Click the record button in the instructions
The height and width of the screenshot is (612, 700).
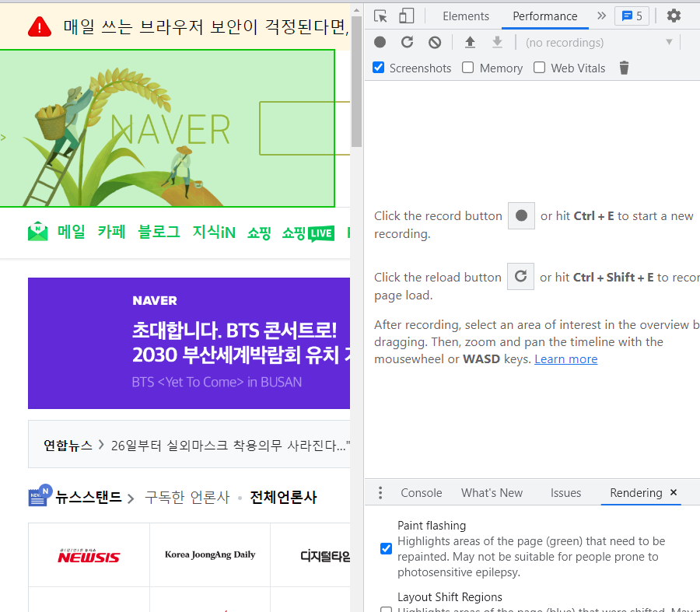pos(521,215)
